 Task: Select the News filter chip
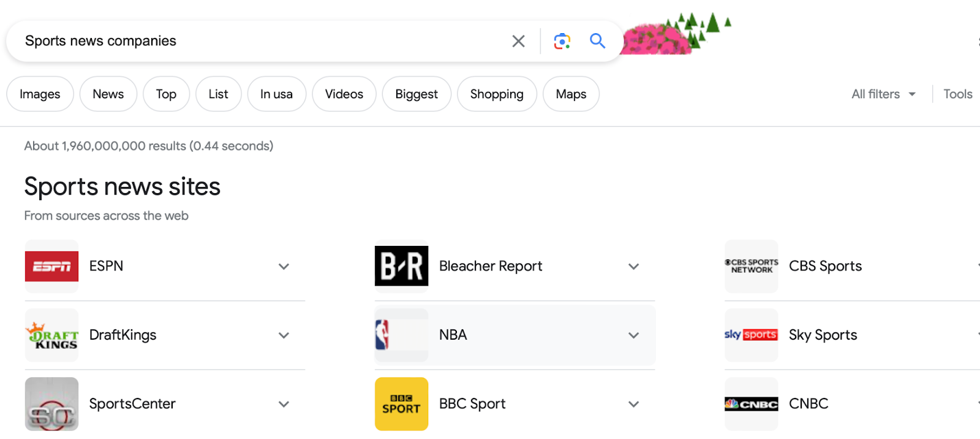(x=108, y=94)
